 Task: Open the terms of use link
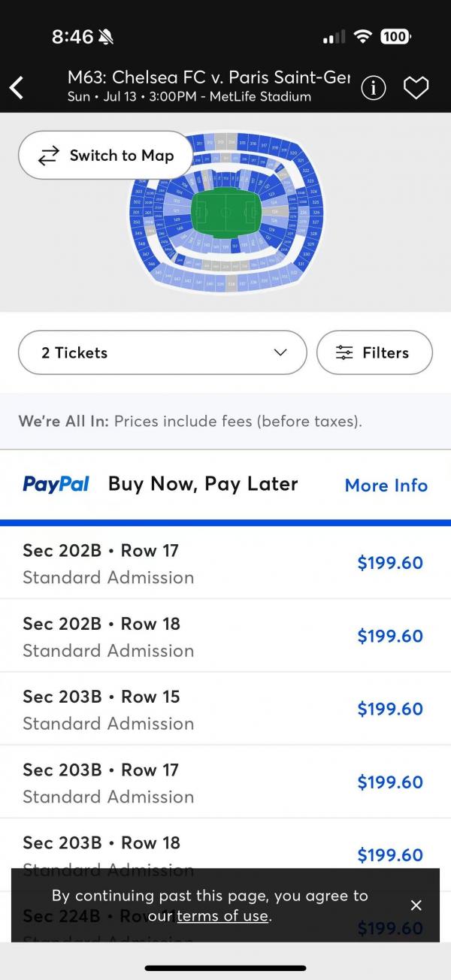click(222, 915)
